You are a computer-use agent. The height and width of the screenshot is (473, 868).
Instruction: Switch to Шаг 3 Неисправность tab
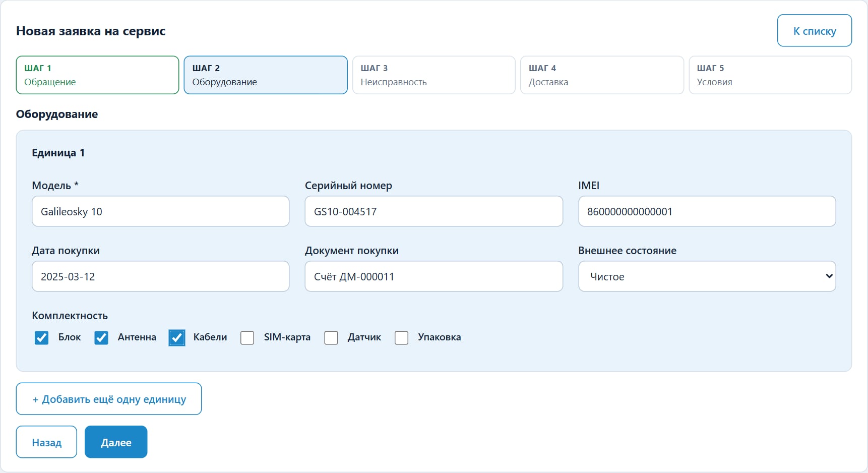434,75
